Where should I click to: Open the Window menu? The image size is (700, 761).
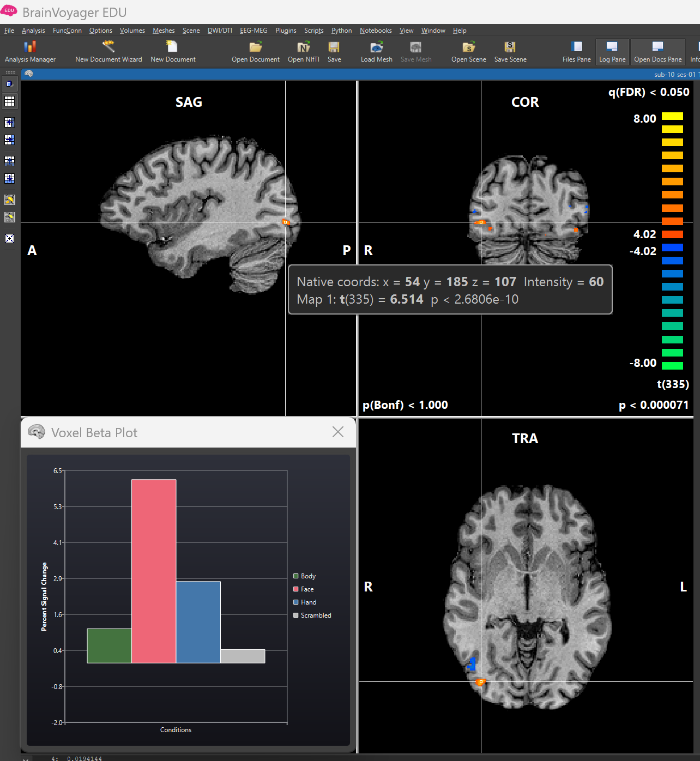pyautogui.click(x=433, y=31)
